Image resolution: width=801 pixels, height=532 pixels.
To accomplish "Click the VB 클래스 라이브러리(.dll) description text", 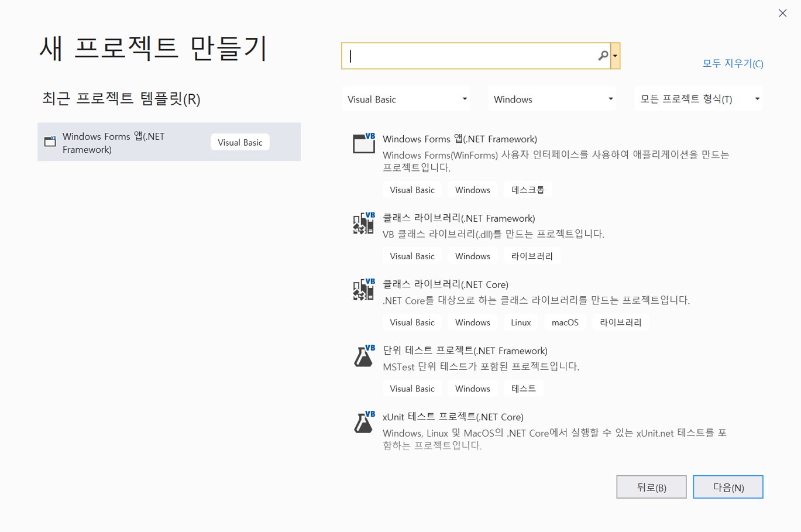I will 493,234.
